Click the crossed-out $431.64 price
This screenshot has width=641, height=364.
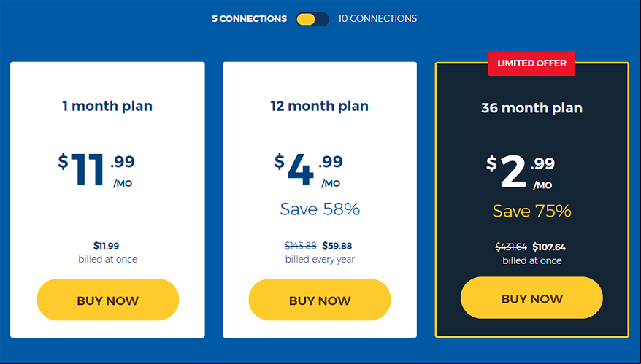point(511,247)
